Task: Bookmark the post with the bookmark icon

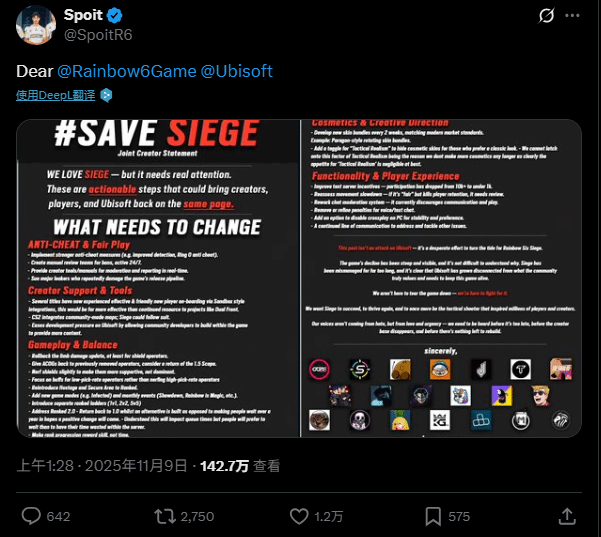Action: pos(433,516)
